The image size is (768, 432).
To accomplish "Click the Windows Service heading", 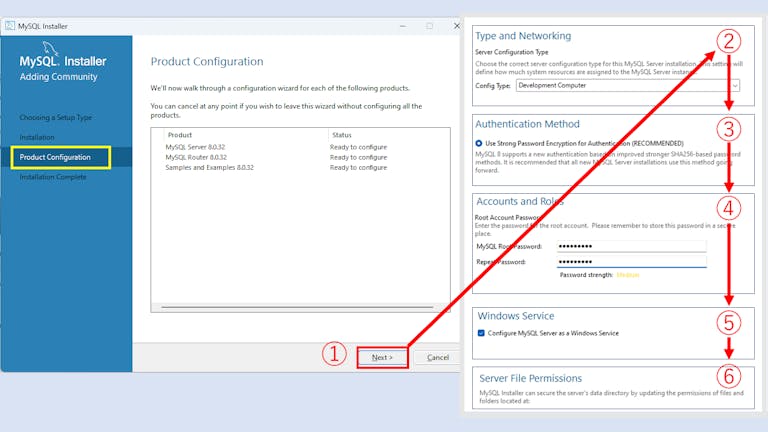I will pos(516,316).
